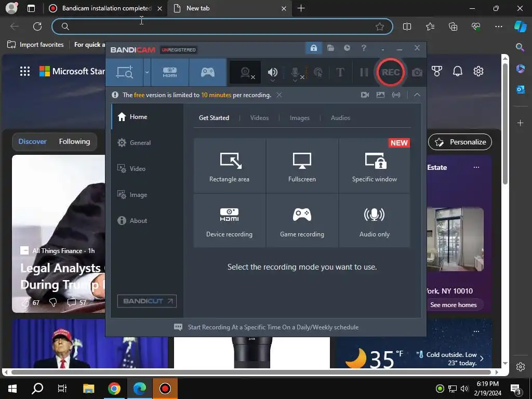Screen dimensions: 532x399
Task: Open the Bandicut link button
Action: (x=147, y=301)
